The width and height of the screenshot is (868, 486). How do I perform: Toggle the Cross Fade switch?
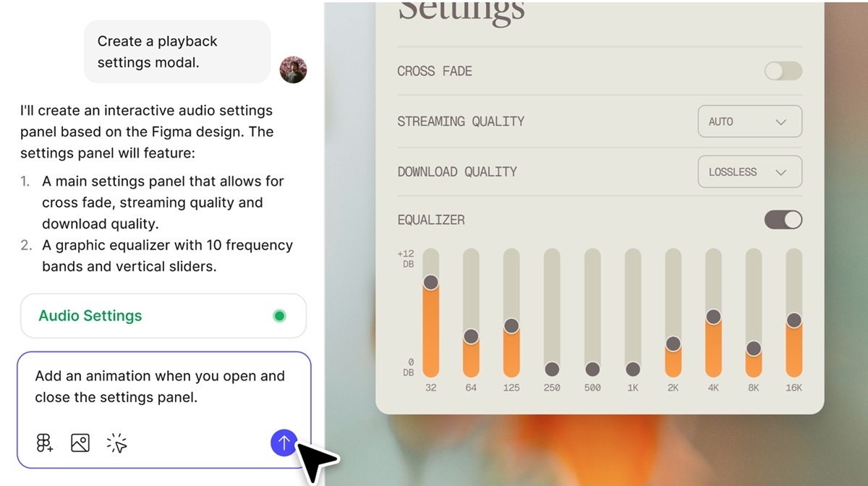(783, 71)
